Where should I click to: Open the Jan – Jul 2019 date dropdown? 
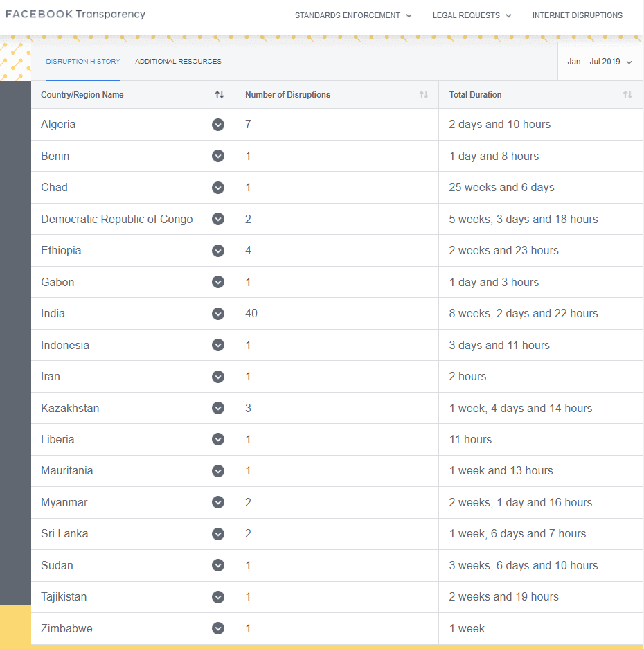(x=599, y=62)
